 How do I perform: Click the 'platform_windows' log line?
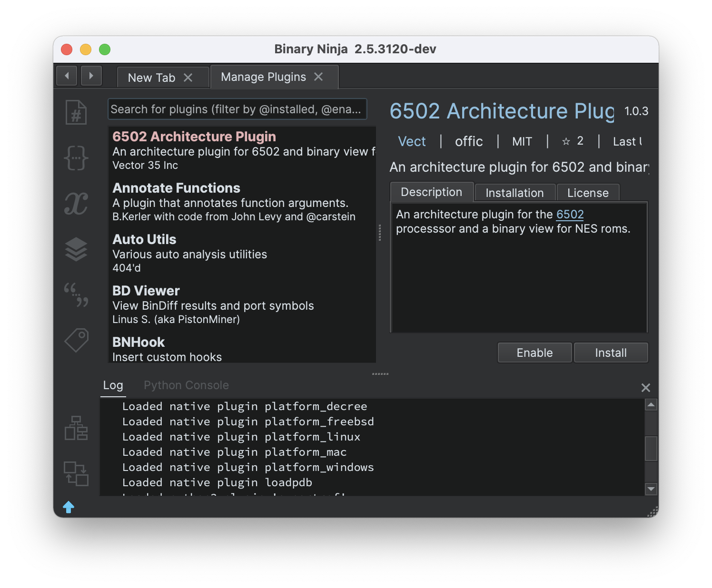pyautogui.click(x=248, y=467)
